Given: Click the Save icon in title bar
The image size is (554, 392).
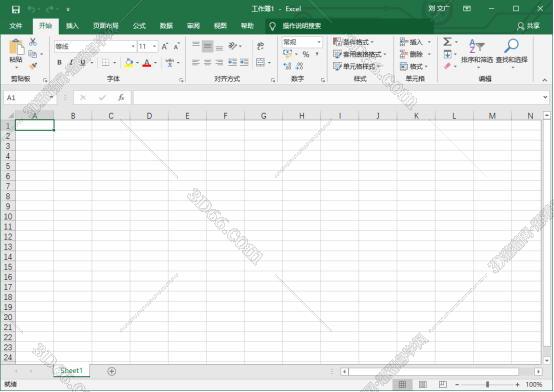Looking at the screenshot, I should pos(16,10).
